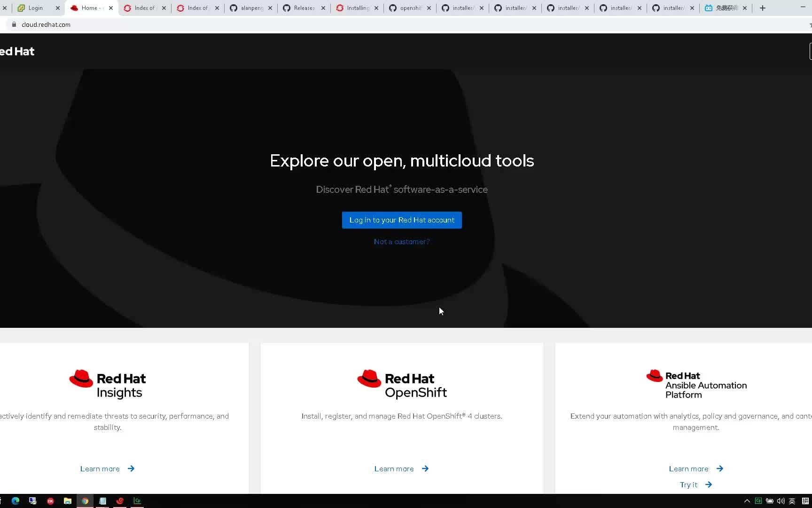Click the Cp icon in system tray

758,501
